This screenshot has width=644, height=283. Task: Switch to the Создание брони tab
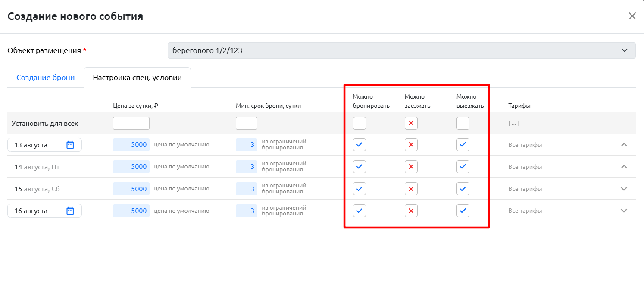click(x=46, y=78)
